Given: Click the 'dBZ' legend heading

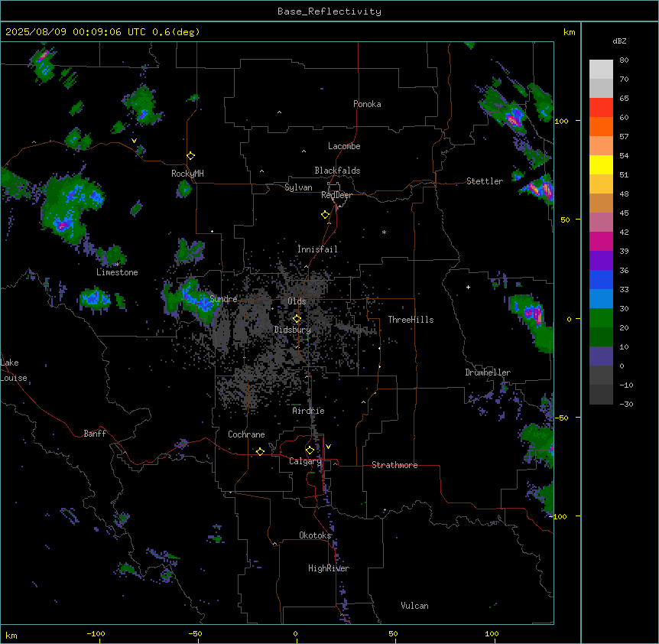Looking at the screenshot, I should [x=619, y=41].
